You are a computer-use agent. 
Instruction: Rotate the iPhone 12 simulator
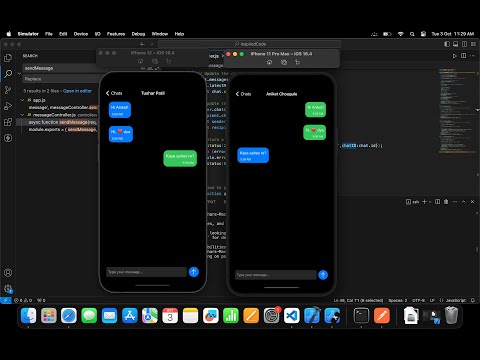coord(168,61)
